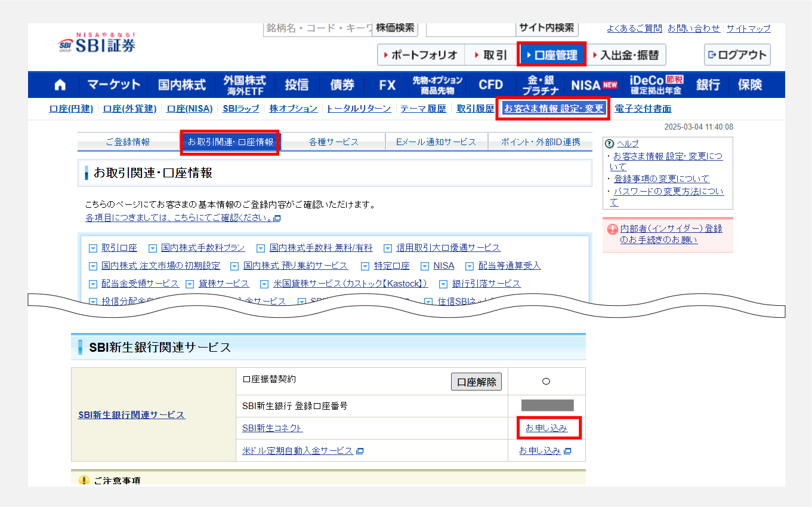Open the マーケット navigation item

pyautogui.click(x=113, y=85)
